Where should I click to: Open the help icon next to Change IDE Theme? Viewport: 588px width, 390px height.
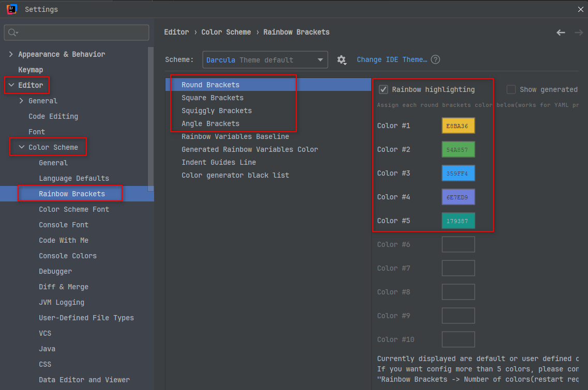pos(435,59)
